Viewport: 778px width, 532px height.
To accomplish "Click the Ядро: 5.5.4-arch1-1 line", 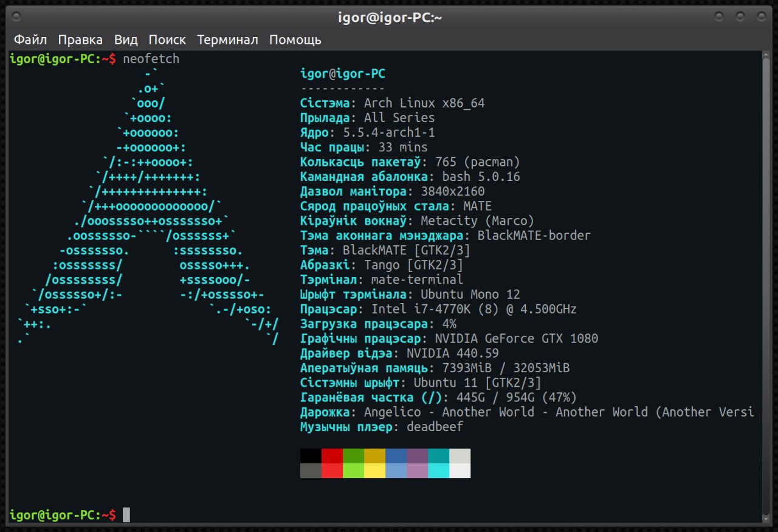I will click(368, 132).
